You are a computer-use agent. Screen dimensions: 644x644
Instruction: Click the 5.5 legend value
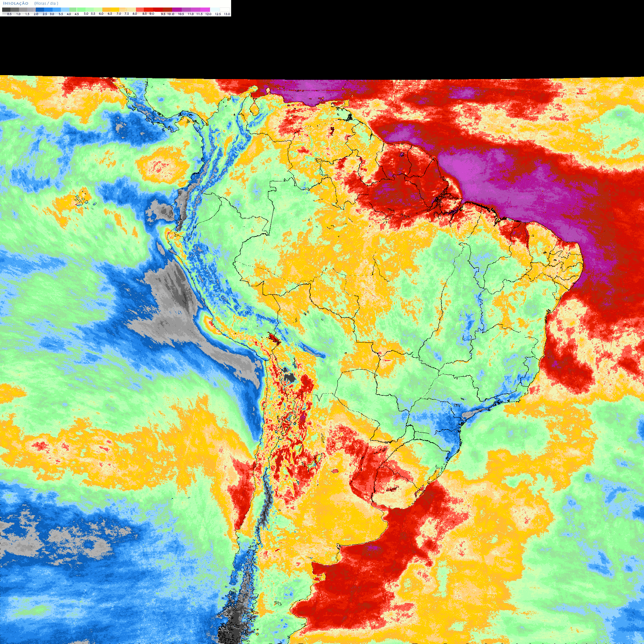pos(93,14)
